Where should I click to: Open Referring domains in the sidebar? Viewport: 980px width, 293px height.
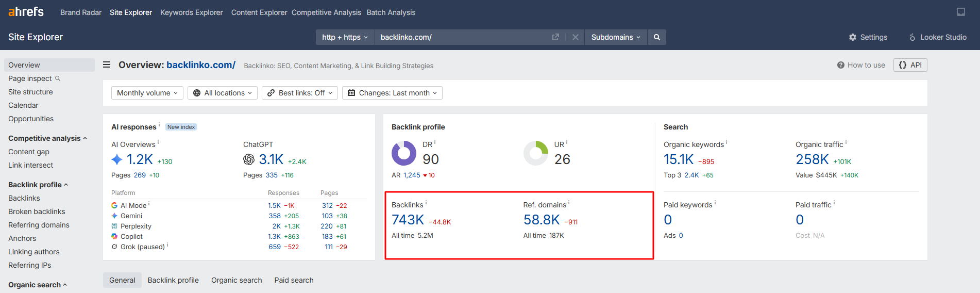39,225
